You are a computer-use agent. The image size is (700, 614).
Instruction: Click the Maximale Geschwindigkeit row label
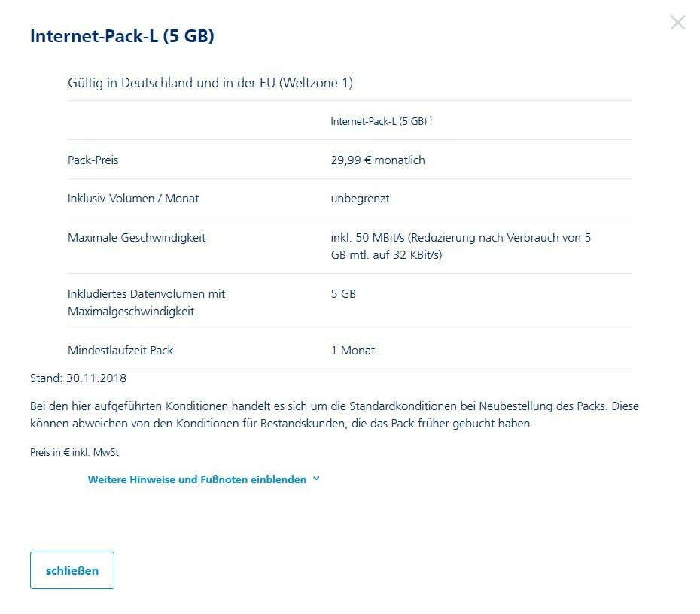click(x=136, y=238)
